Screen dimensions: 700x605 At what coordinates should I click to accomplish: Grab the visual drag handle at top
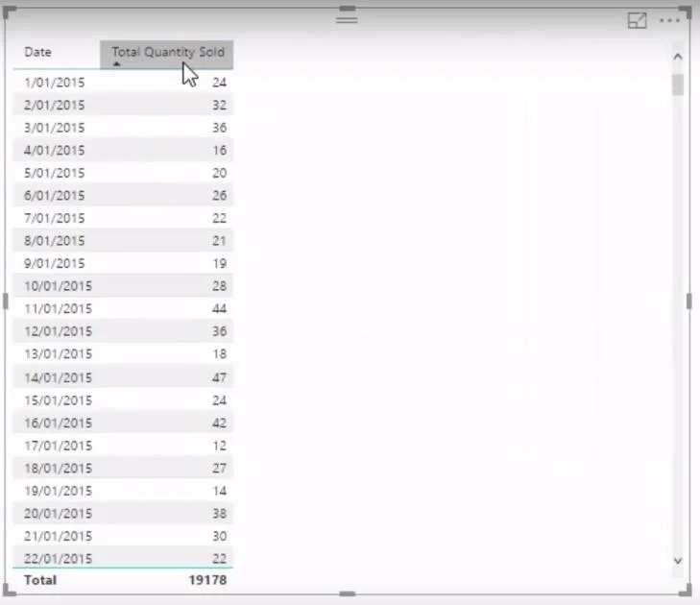click(x=347, y=20)
